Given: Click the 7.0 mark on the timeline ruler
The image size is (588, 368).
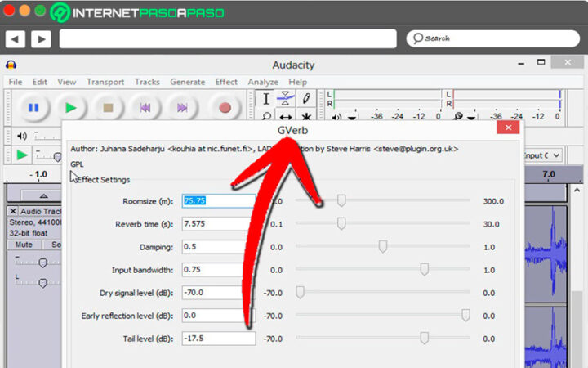Looking at the screenshot, I should (x=549, y=174).
